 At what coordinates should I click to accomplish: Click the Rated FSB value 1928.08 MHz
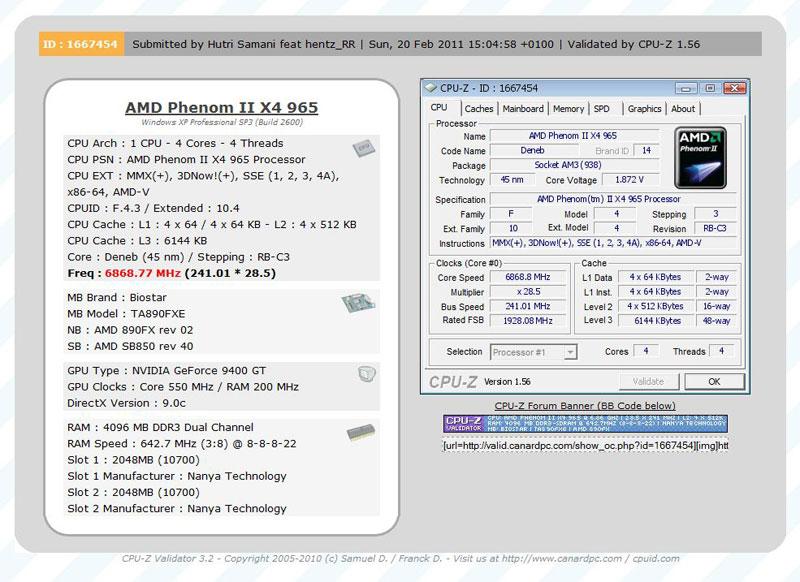pyautogui.click(x=528, y=320)
